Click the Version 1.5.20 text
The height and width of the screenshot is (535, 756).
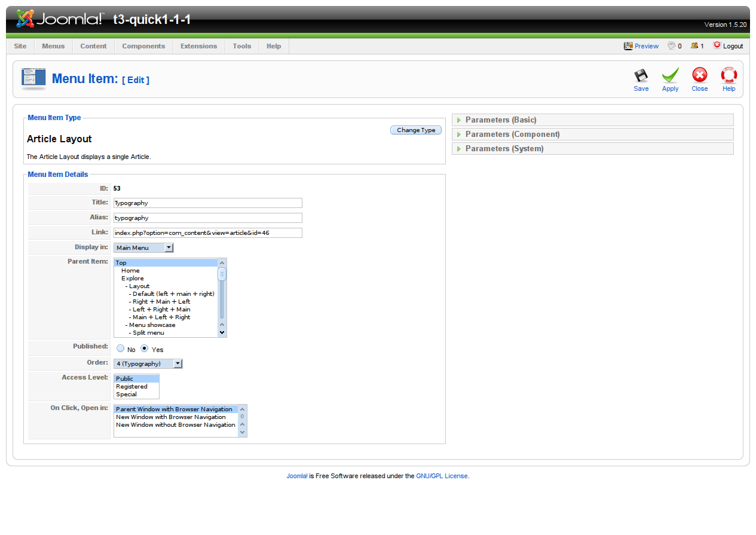tap(726, 25)
